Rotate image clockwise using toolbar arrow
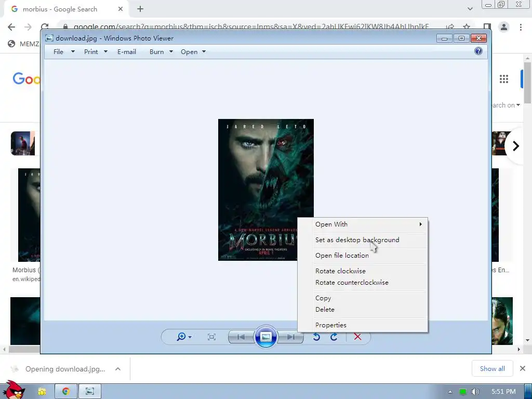This screenshot has height=399, width=532. tap(334, 337)
